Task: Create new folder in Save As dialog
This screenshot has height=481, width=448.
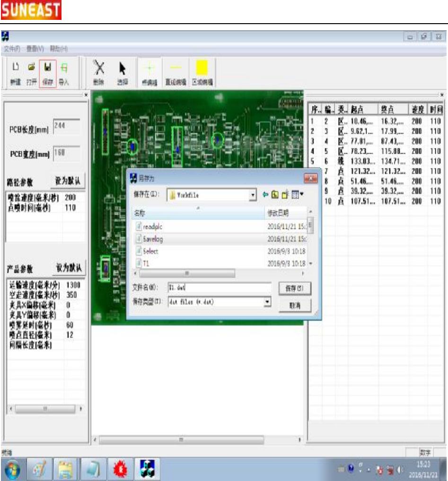Action: point(285,194)
